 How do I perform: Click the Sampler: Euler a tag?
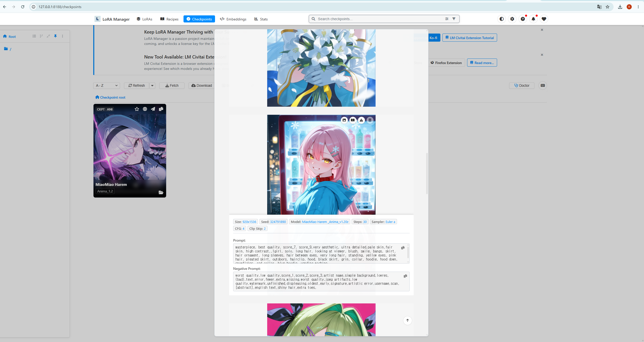pyautogui.click(x=383, y=222)
